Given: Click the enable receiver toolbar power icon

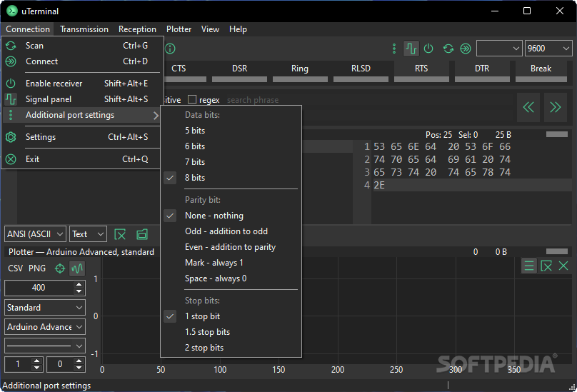Looking at the screenshot, I should click(428, 49).
